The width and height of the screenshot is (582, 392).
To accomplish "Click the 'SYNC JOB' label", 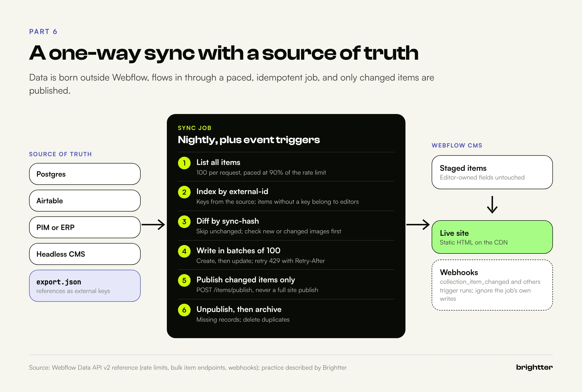I will (x=195, y=128).
